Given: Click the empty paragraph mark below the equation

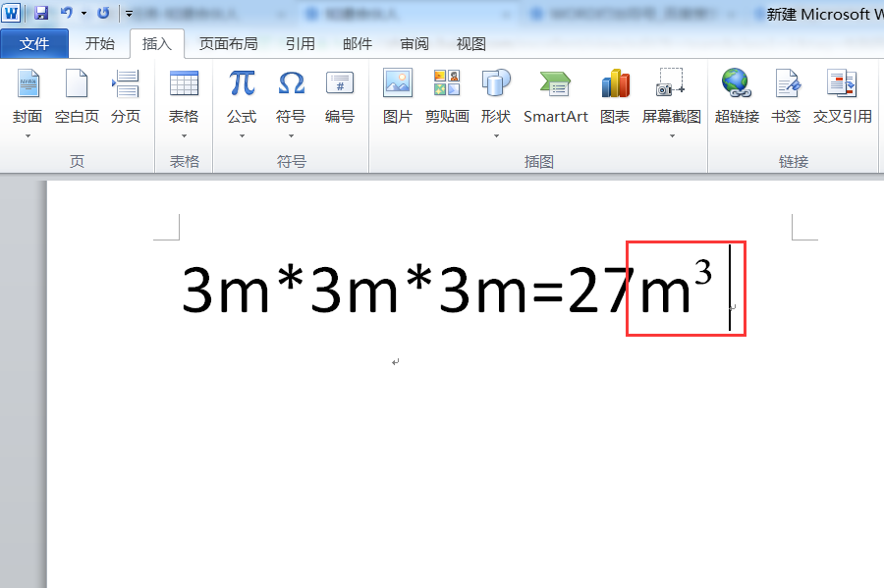Looking at the screenshot, I should (x=395, y=362).
